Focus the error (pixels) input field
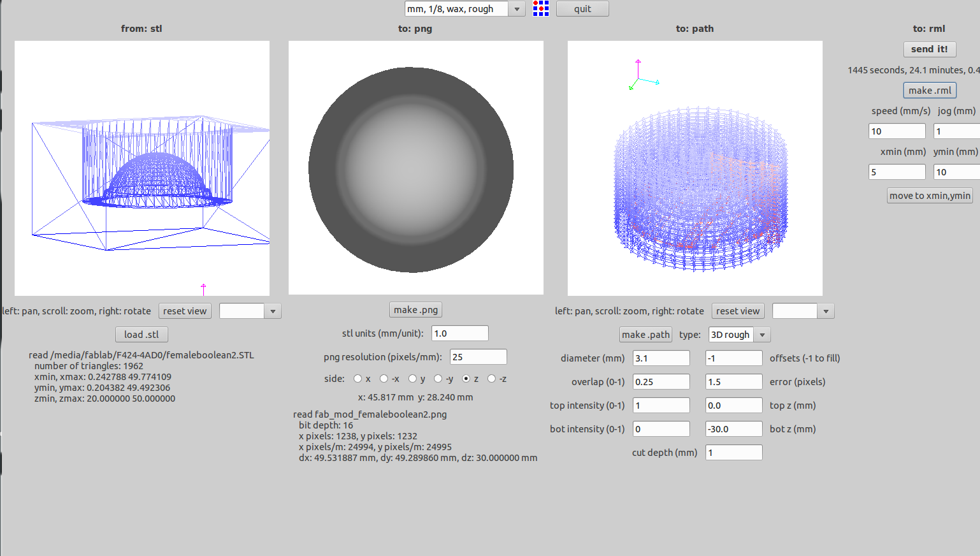The width and height of the screenshot is (980, 556). click(734, 382)
